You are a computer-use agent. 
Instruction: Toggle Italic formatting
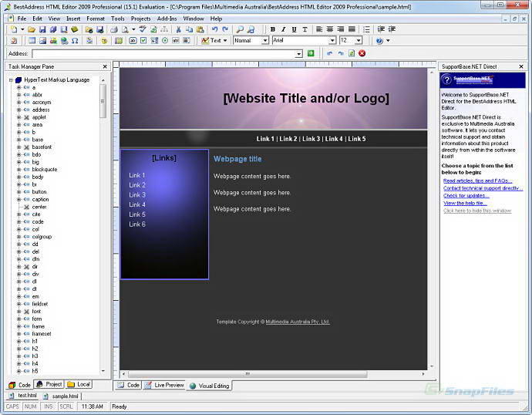(284, 29)
